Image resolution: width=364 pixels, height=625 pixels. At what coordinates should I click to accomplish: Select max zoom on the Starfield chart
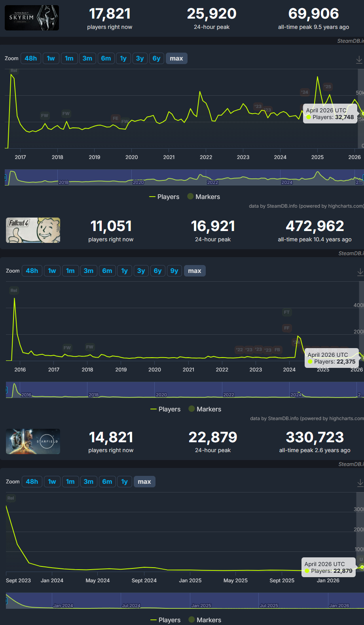144,482
